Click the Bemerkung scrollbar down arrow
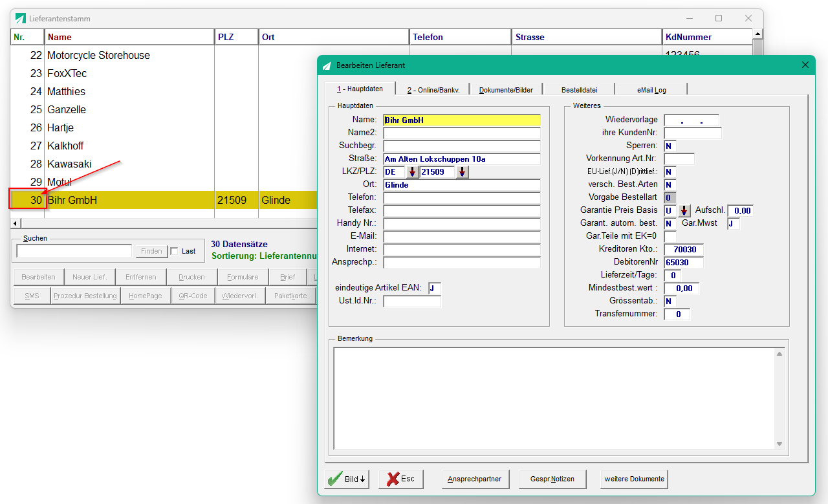The height and width of the screenshot is (504, 828). (x=779, y=444)
